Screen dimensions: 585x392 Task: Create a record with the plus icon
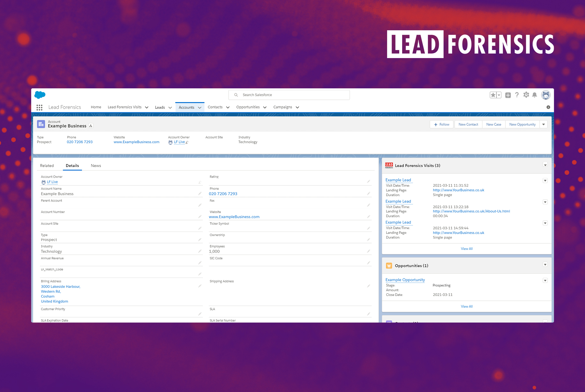tap(508, 95)
